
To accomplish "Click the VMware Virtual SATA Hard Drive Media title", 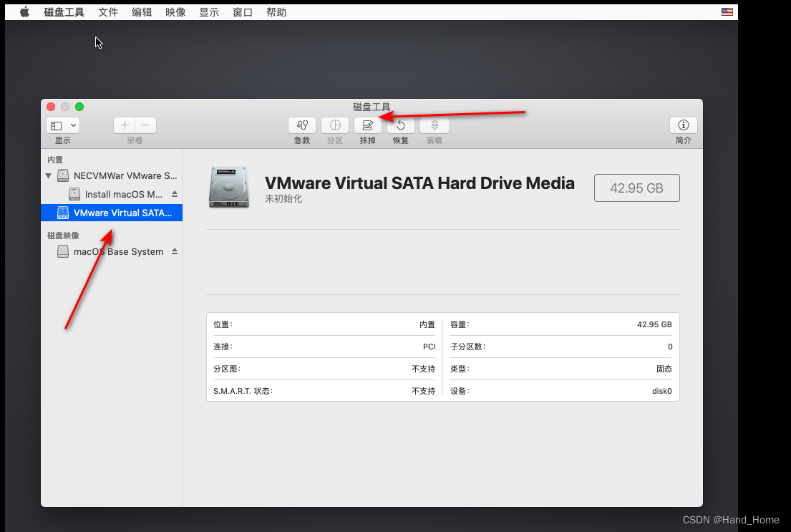I will point(419,183).
